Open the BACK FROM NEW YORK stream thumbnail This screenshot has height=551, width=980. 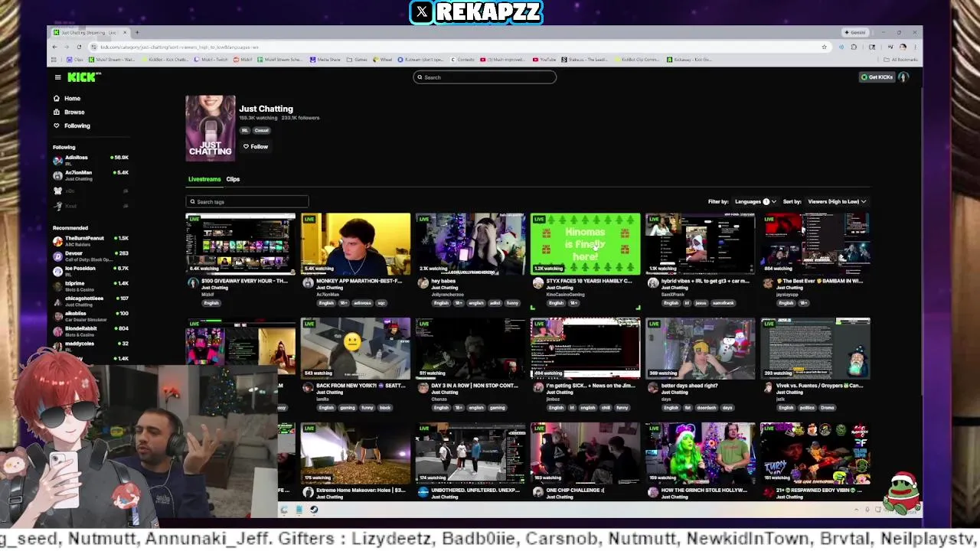tap(355, 348)
